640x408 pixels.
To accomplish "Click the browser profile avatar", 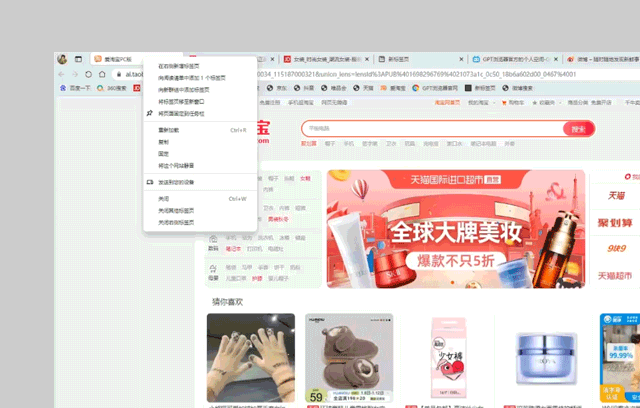I will tap(62, 59).
